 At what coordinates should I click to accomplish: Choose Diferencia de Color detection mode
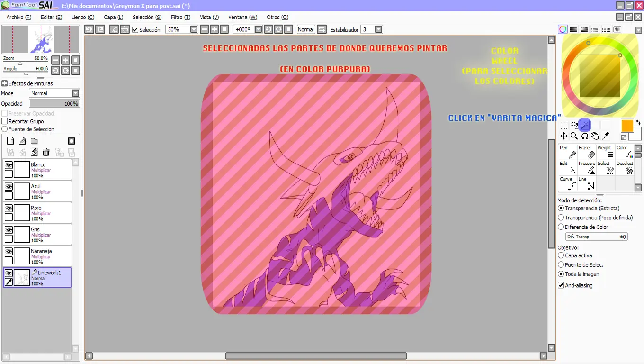point(561,227)
